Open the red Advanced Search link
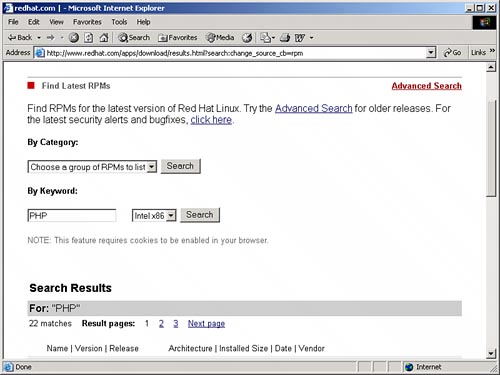This screenshot has height=375, width=500. (x=426, y=86)
